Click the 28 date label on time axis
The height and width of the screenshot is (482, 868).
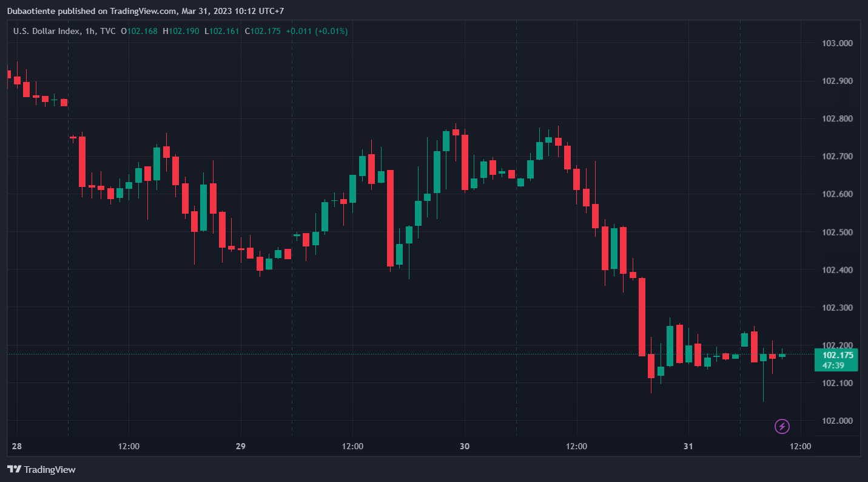point(16,447)
